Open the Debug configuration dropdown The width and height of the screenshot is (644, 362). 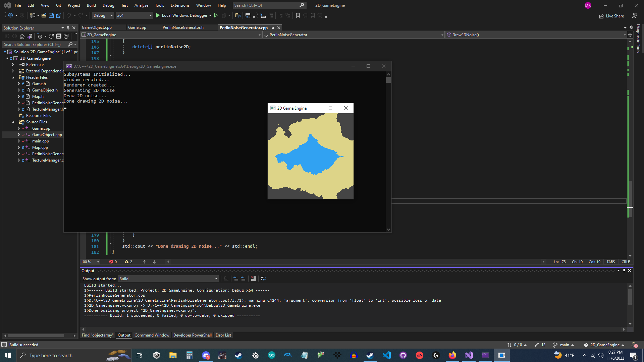click(103, 15)
